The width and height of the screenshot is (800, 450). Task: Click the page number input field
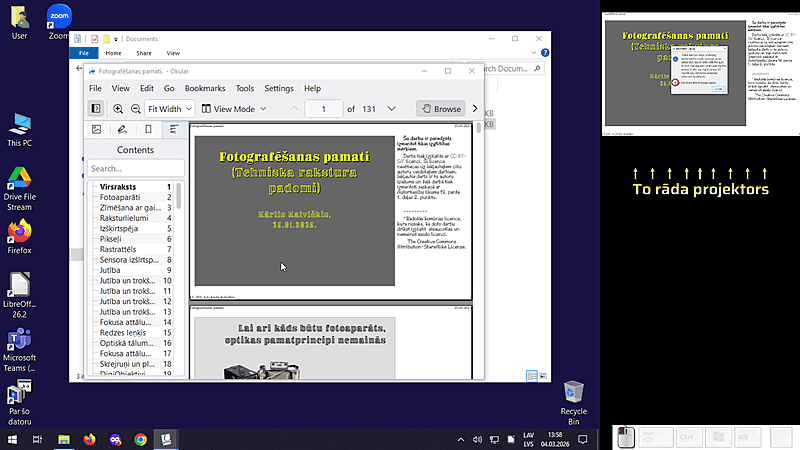click(324, 108)
